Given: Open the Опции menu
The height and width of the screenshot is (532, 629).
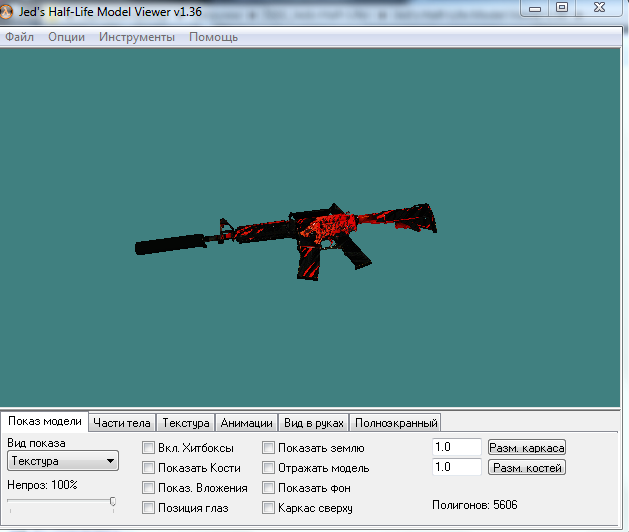Looking at the screenshot, I should pyautogui.click(x=66, y=37).
